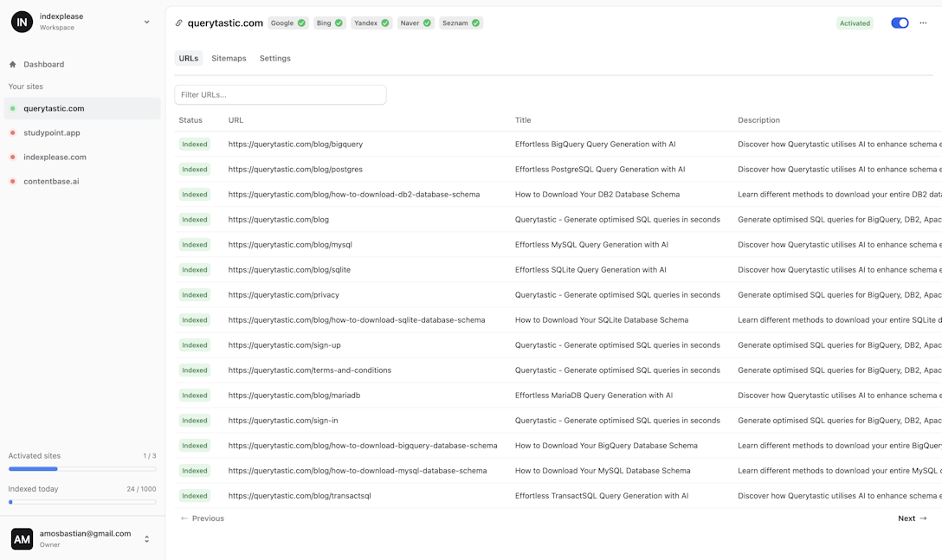Click the indexplease workspace logo icon
The width and height of the screenshot is (942, 560).
coord(21,22)
